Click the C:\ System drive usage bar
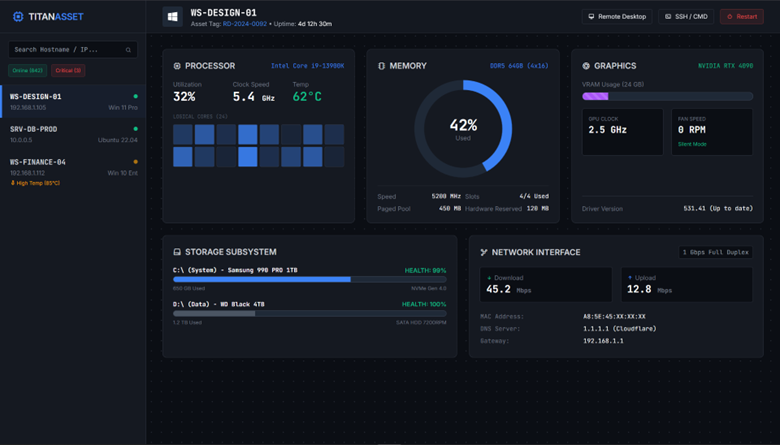Viewport: 780px width, 445px height. (x=310, y=280)
